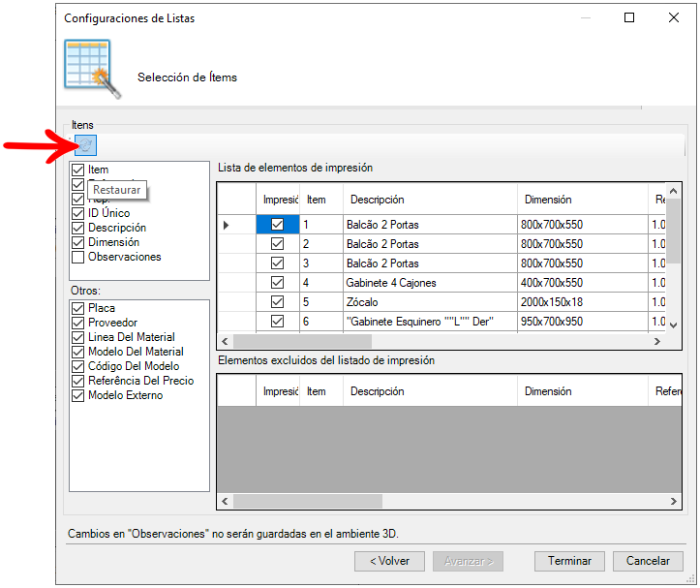Uncheck Código Del Modelo checkbox
The width and height of the screenshot is (700, 588).
pos(78,366)
